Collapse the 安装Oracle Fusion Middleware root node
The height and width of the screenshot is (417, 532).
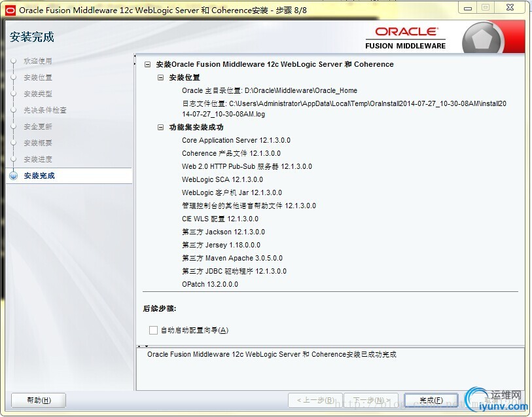click(x=148, y=64)
